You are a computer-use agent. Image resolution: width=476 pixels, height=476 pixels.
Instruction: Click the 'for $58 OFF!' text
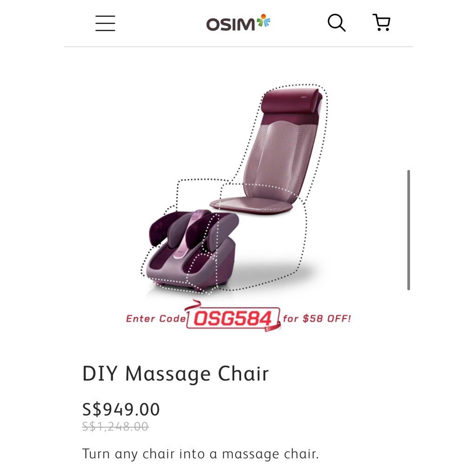pyautogui.click(x=317, y=319)
